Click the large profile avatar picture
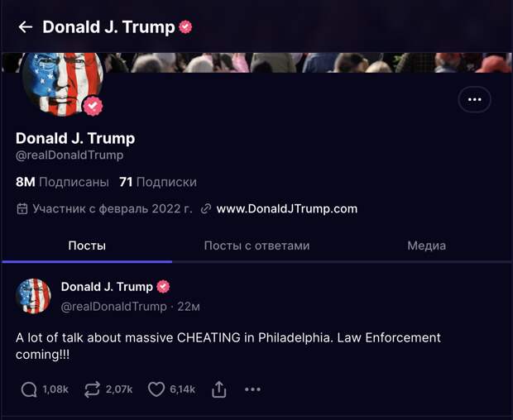The height and width of the screenshot is (420, 513). (x=62, y=84)
